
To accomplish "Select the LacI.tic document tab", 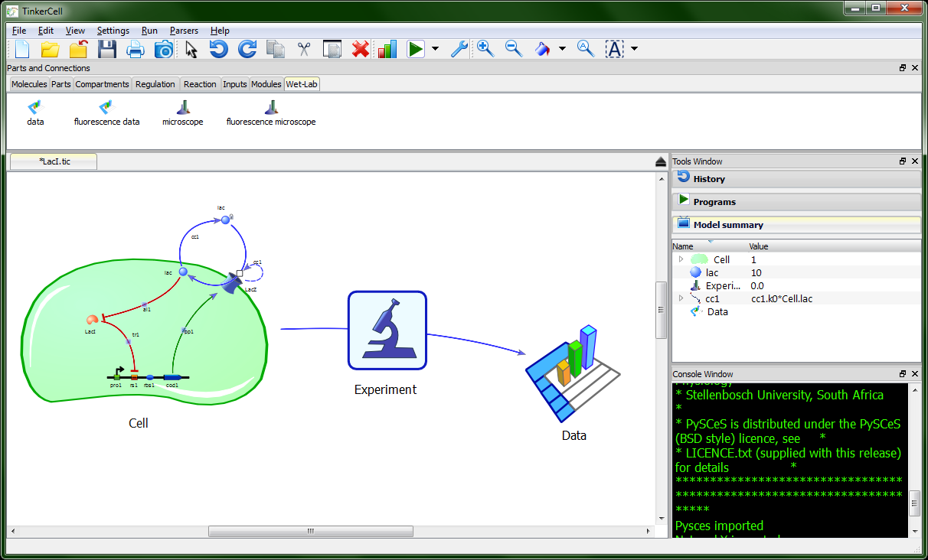I will pyautogui.click(x=54, y=161).
